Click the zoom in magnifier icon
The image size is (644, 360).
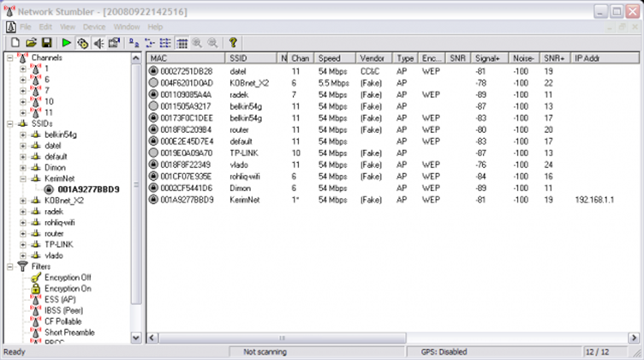197,43
